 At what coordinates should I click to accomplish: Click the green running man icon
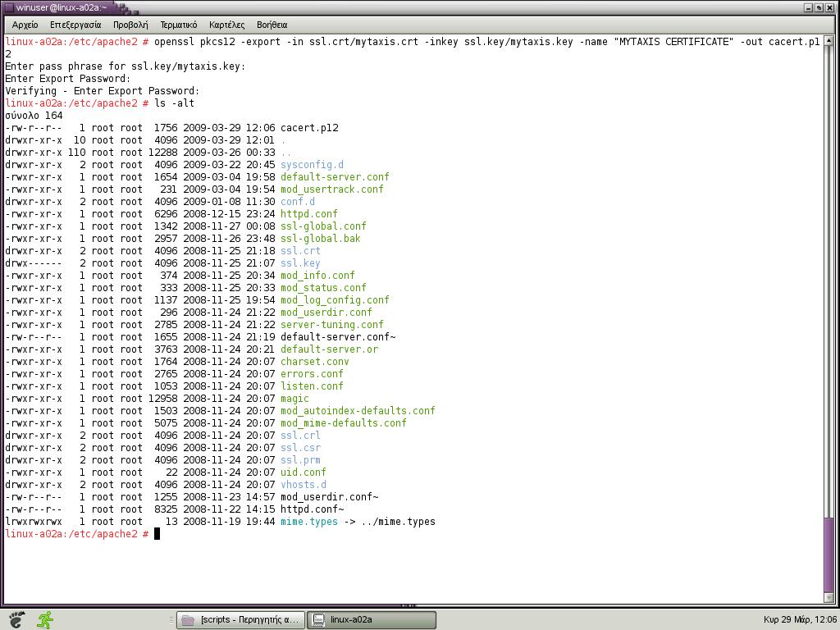[x=46, y=619]
